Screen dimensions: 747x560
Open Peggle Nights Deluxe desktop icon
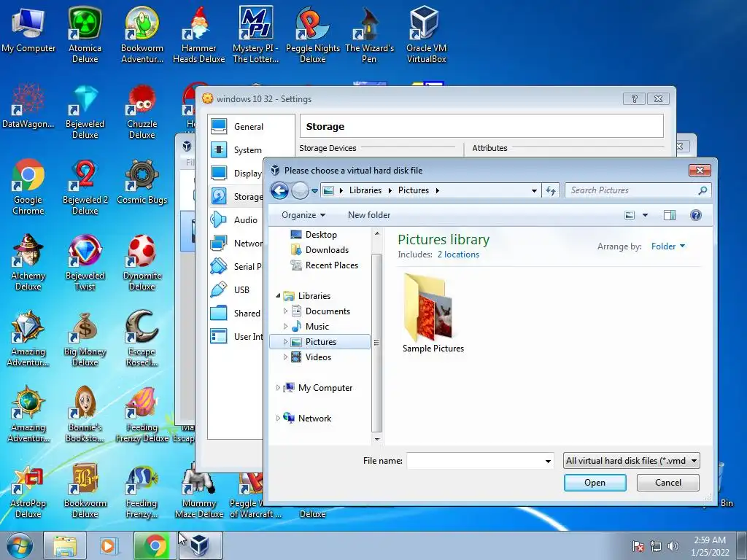[x=312, y=35]
